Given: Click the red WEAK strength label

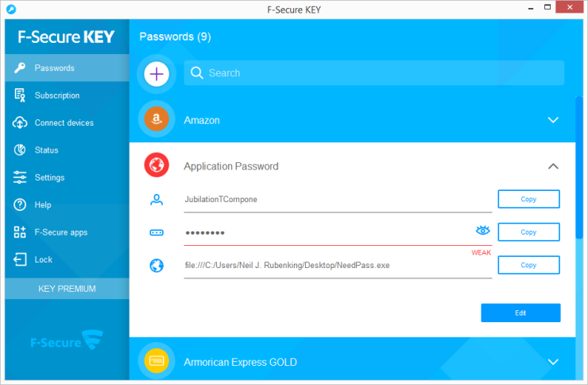Looking at the screenshot, I should tap(481, 252).
